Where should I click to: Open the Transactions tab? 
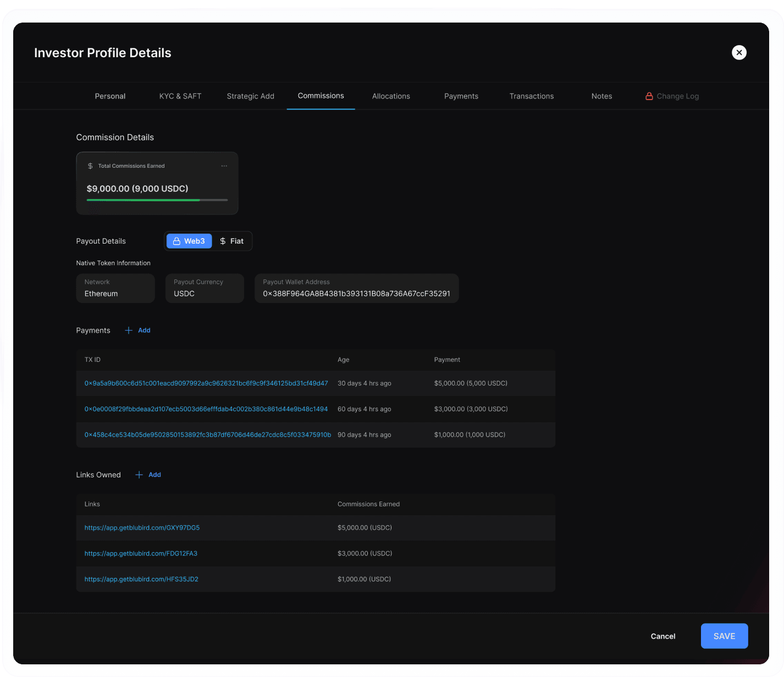532,96
